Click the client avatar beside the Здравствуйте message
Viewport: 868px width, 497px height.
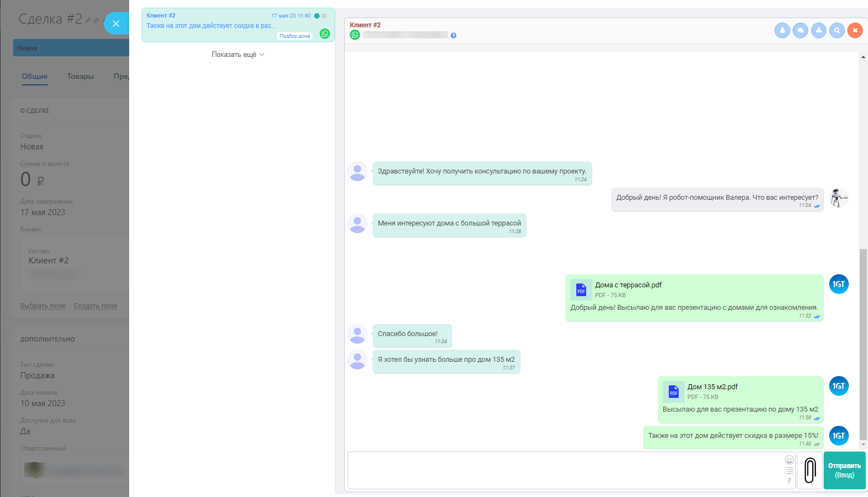[x=357, y=171]
